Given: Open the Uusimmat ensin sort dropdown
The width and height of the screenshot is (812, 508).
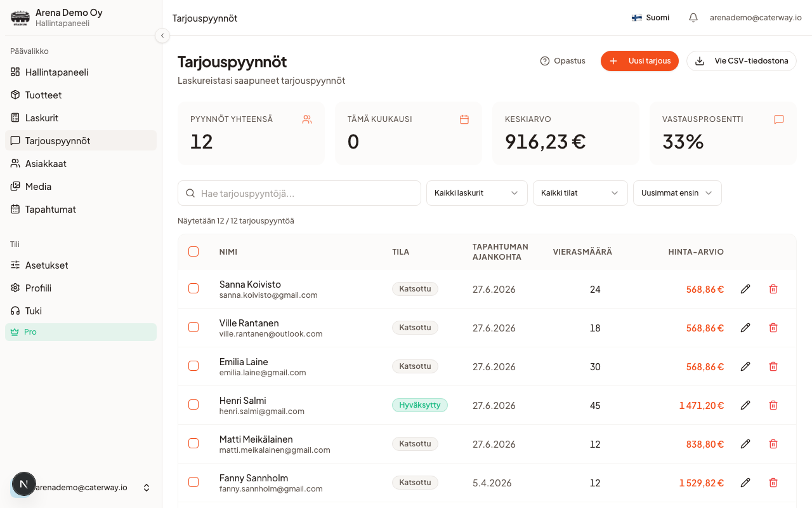Looking at the screenshot, I should 678,193.
